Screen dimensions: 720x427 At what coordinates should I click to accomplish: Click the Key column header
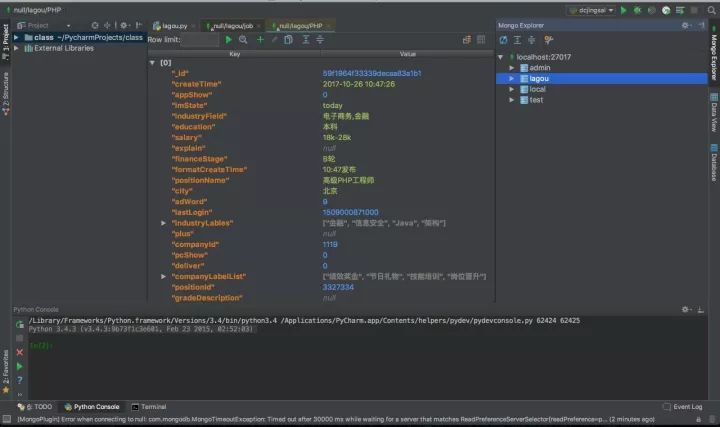tap(234, 54)
